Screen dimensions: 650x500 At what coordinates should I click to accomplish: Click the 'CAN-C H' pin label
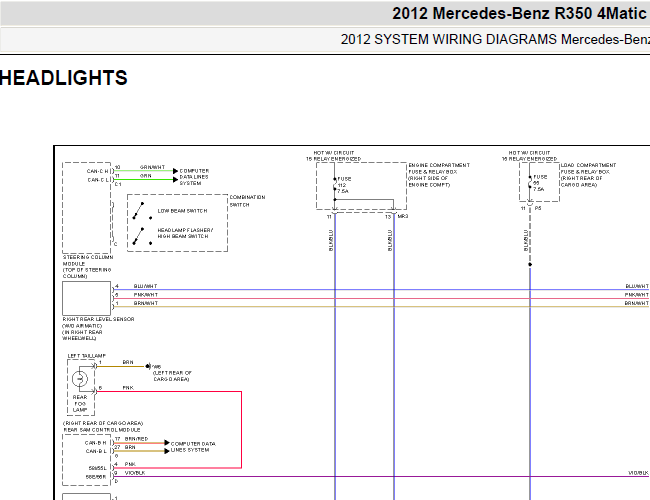[x=98, y=171]
